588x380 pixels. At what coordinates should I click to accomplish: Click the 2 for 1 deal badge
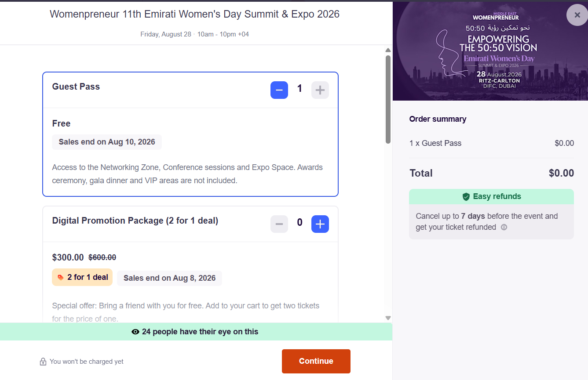[82, 277]
